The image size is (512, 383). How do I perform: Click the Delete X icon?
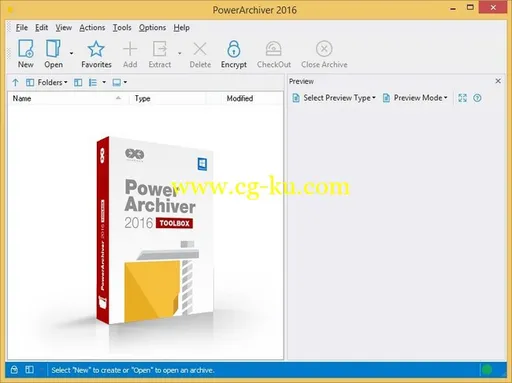click(x=200, y=49)
